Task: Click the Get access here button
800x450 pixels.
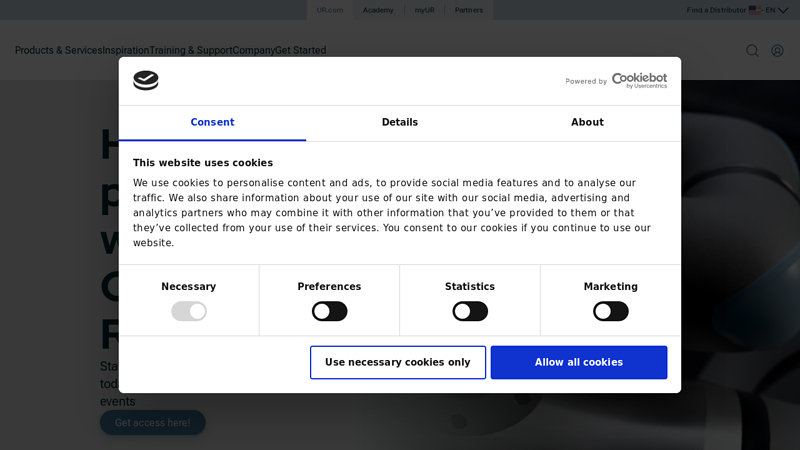Action: (153, 422)
